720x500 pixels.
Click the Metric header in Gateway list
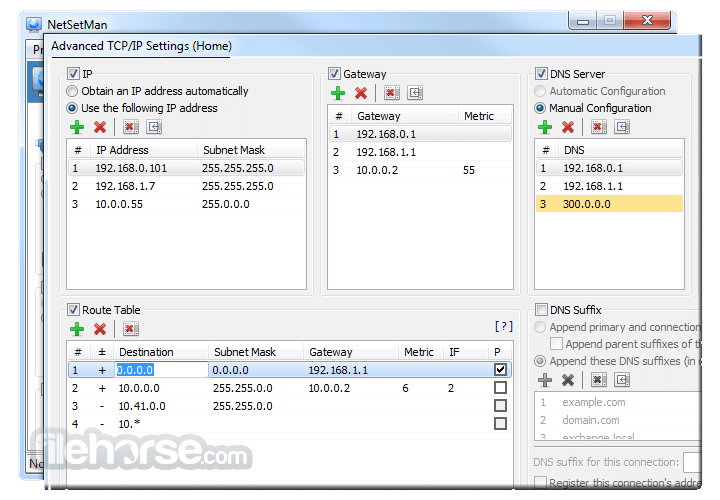(x=484, y=116)
